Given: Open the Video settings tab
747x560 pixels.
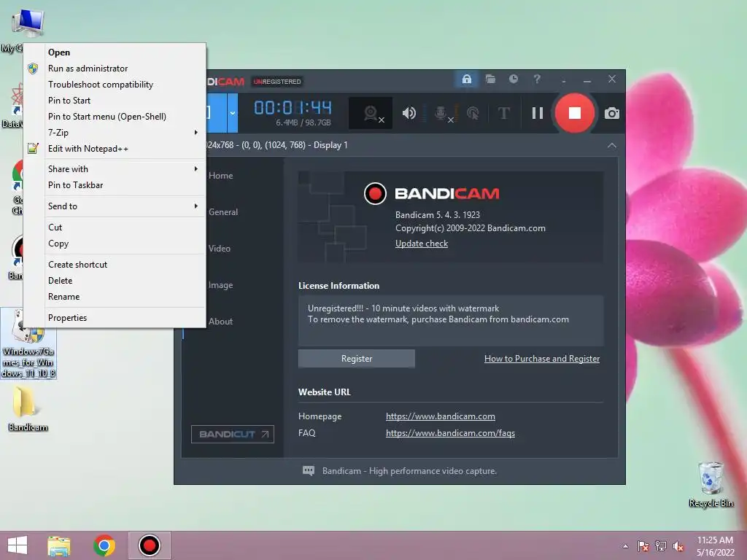Looking at the screenshot, I should 219,249.
